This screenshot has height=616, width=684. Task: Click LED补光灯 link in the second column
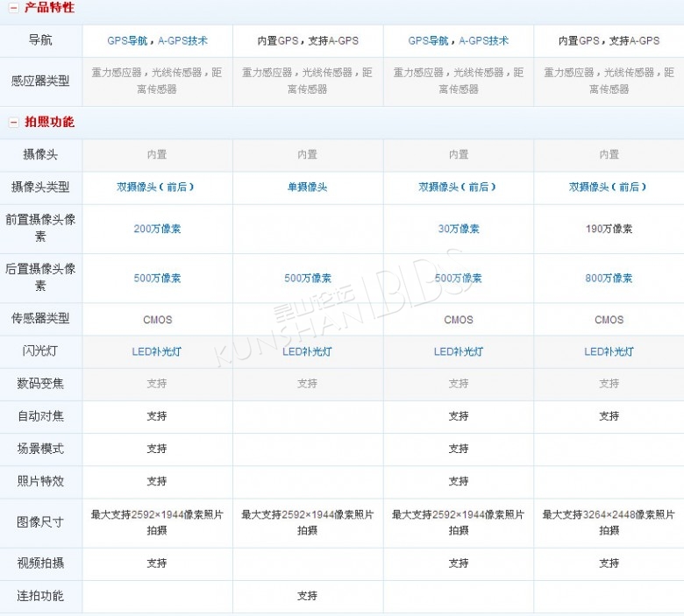pos(307,352)
